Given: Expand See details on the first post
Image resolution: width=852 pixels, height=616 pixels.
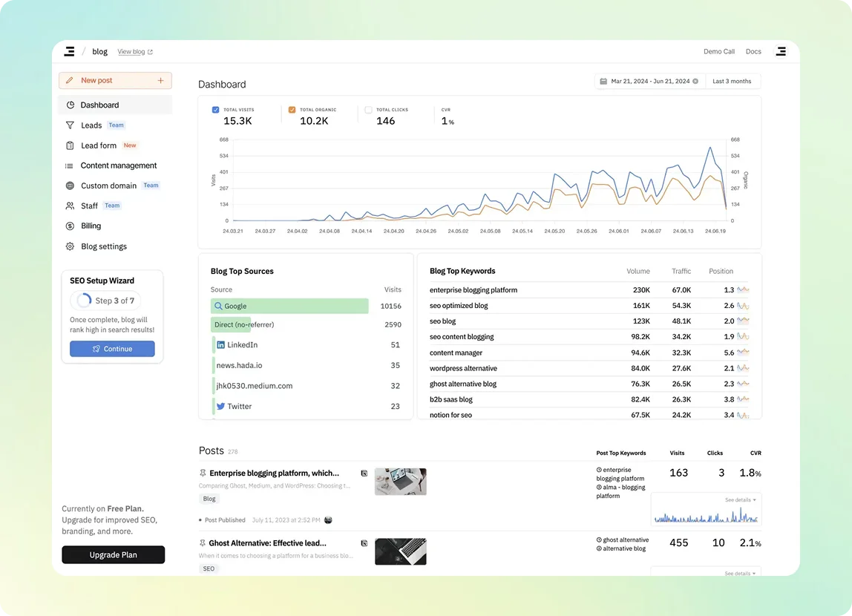Looking at the screenshot, I should click(x=740, y=500).
